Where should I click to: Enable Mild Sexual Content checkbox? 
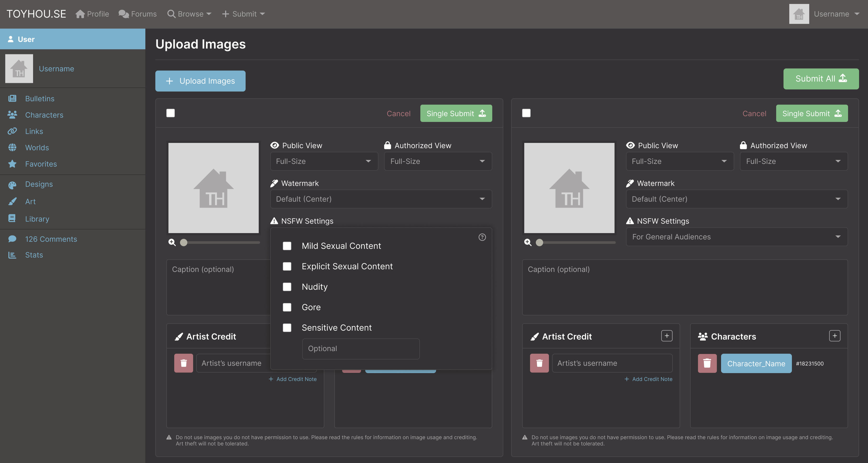point(287,246)
